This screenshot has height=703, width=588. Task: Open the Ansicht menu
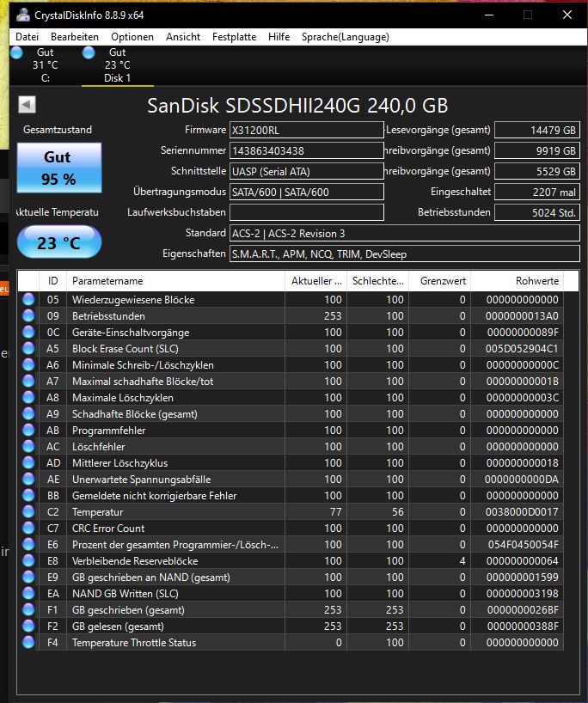pos(183,37)
